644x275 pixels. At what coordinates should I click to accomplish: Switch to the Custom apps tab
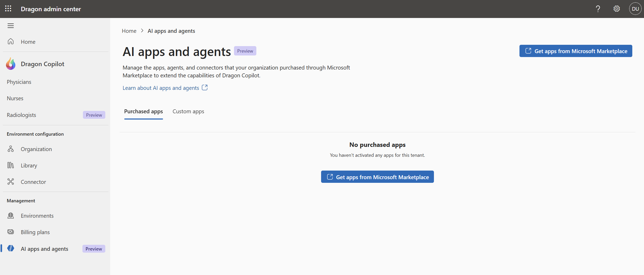tap(188, 111)
